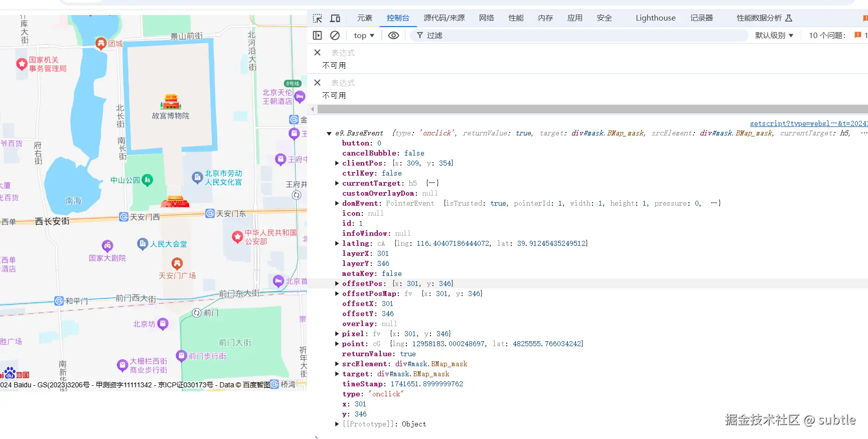Open the 默认级别 log level dropdown
The image size is (868, 439).
click(774, 36)
